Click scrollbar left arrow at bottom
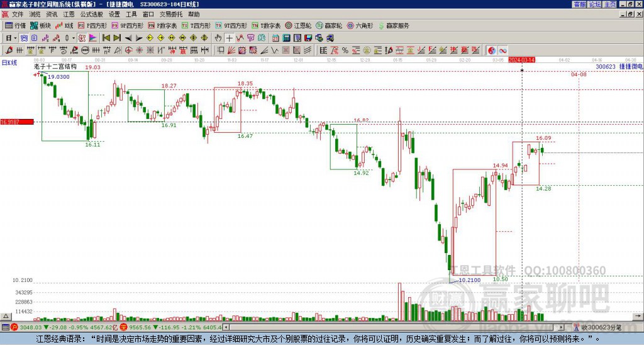The width and height of the screenshot is (644, 345). click(x=225, y=328)
